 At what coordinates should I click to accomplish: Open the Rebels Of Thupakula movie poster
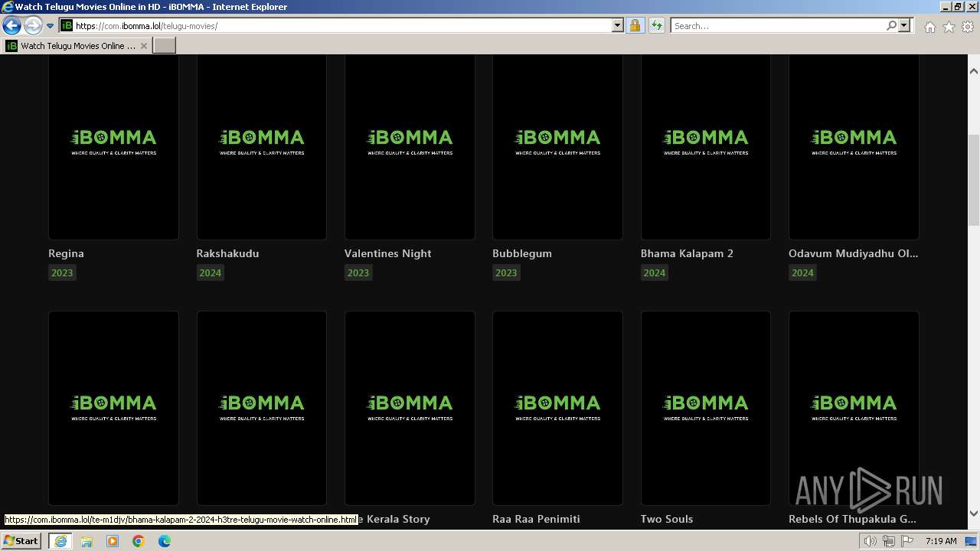click(854, 408)
